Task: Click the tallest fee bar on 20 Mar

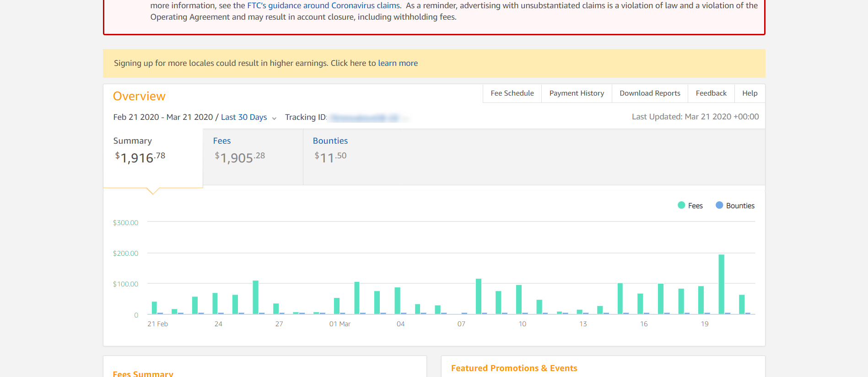Action: 722,284
